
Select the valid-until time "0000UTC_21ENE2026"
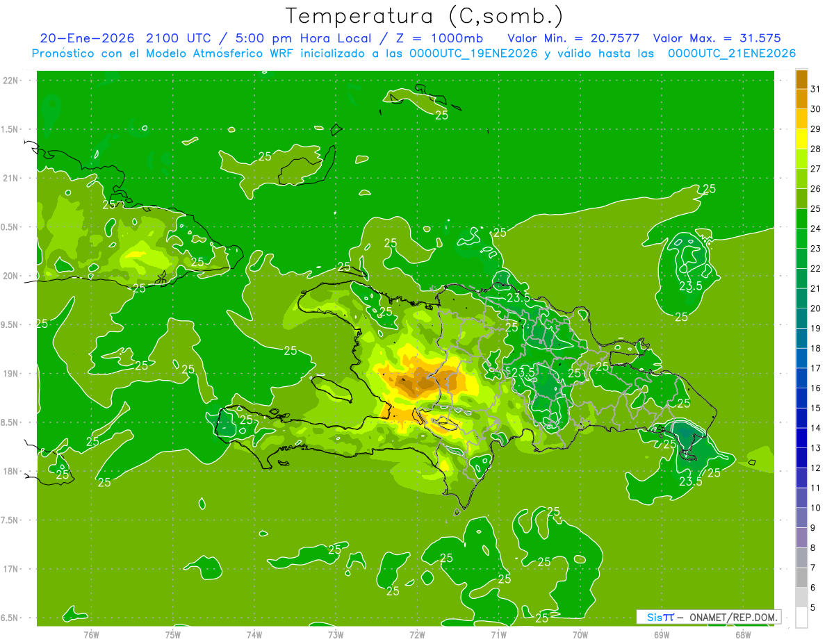(731, 53)
